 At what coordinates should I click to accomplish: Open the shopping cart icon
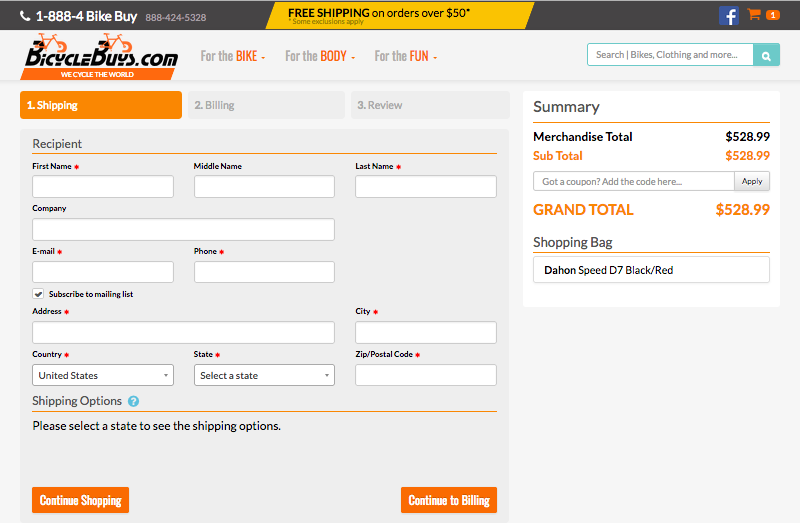click(755, 15)
